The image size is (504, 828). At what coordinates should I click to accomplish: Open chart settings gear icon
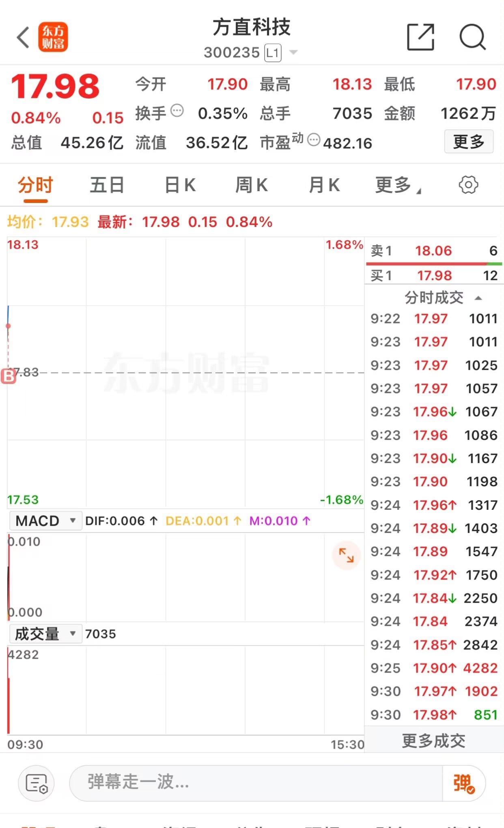(x=468, y=185)
